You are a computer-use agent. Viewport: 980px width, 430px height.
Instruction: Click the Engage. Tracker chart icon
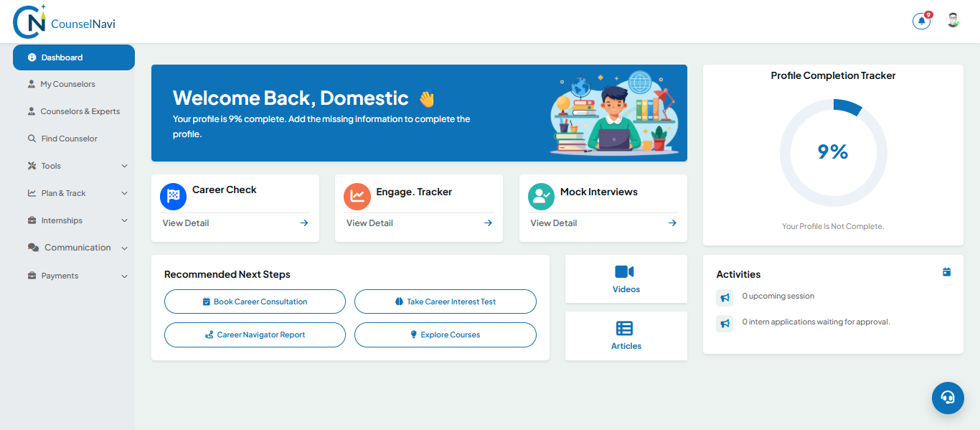point(357,196)
